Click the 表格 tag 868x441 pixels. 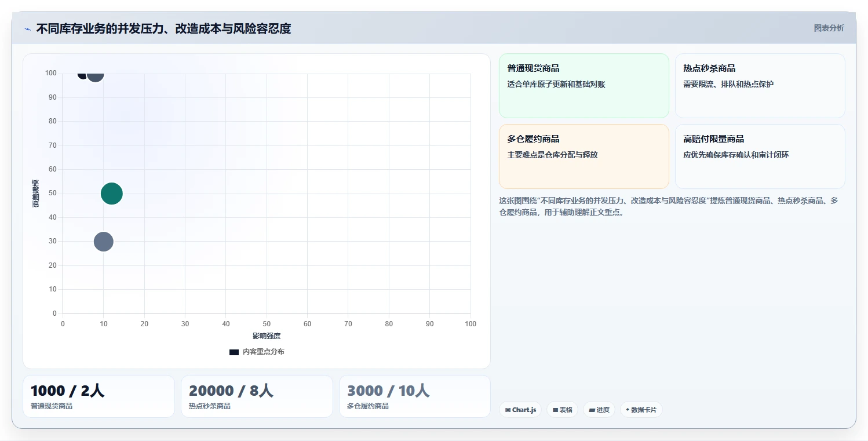pos(562,410)
